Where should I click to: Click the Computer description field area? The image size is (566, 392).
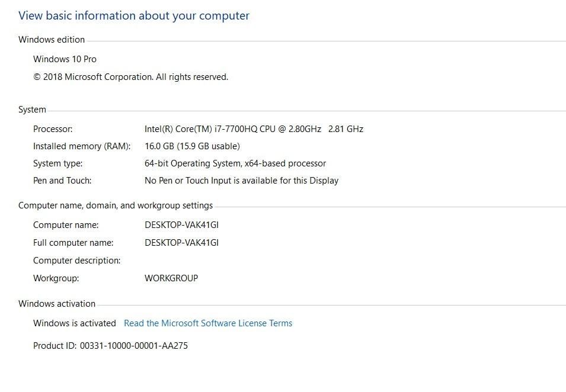pyautogui.click(x=76, y=260)
